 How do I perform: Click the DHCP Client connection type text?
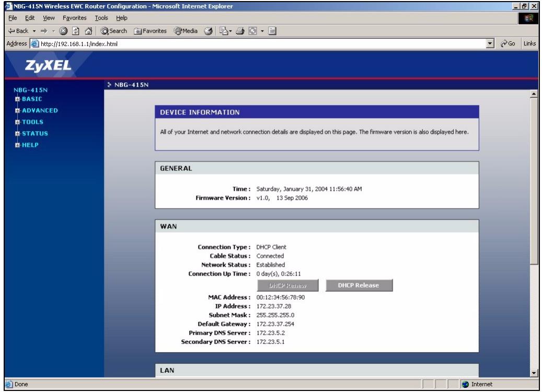271,247
